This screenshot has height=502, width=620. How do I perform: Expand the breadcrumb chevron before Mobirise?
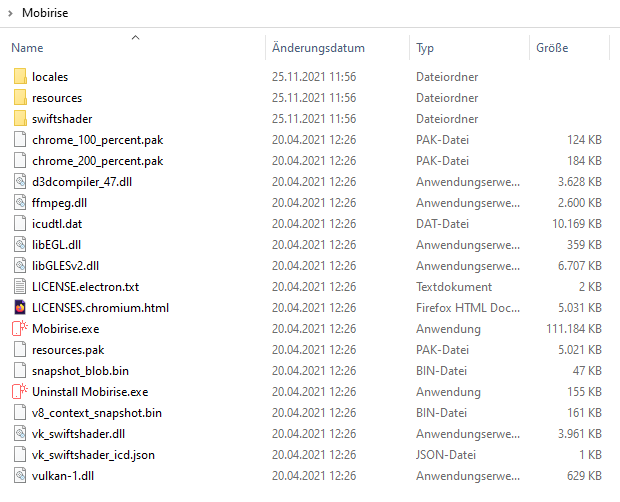pyautogui.click(x=10, y=13)
